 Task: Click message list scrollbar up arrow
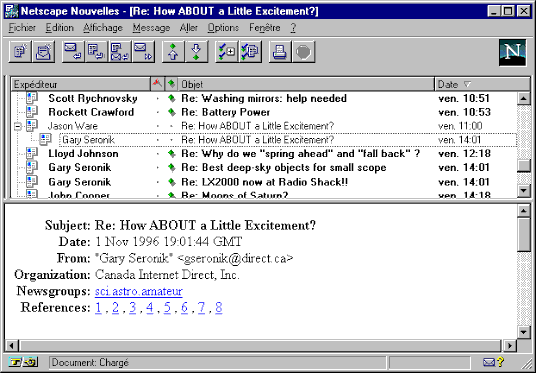(524, 98)
